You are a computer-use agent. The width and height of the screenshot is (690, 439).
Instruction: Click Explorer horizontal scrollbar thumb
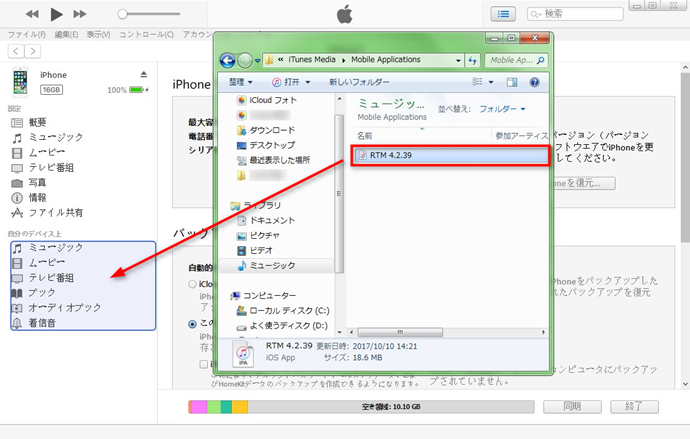coord(400,333)
